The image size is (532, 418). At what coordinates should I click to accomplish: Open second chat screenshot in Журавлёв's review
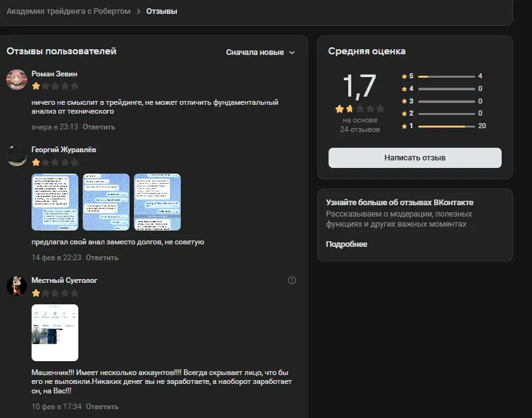click(106, 202)
